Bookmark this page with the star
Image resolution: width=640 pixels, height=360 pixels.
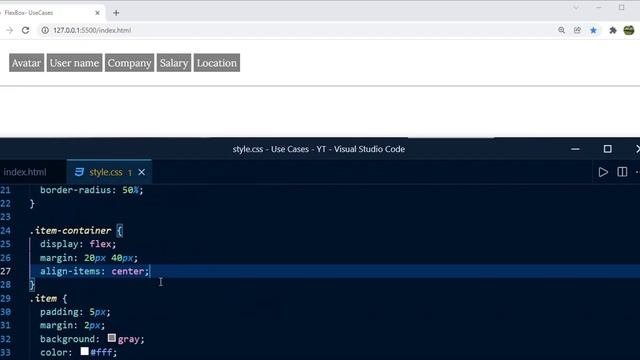tap(593, 30)
